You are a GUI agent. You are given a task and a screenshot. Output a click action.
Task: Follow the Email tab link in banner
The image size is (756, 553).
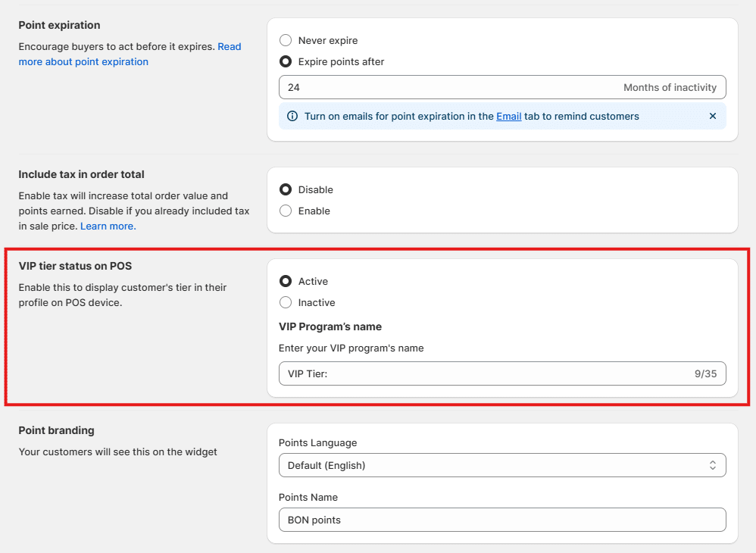(x=508, y=116)
